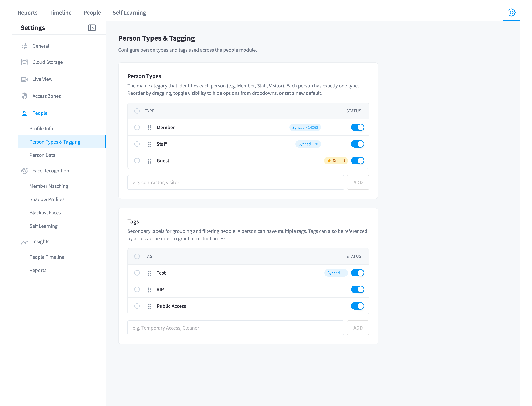This screenshot has width=532, height=406.
Task: Disable the Guest type toggle
Action: (x=357, y=161)
